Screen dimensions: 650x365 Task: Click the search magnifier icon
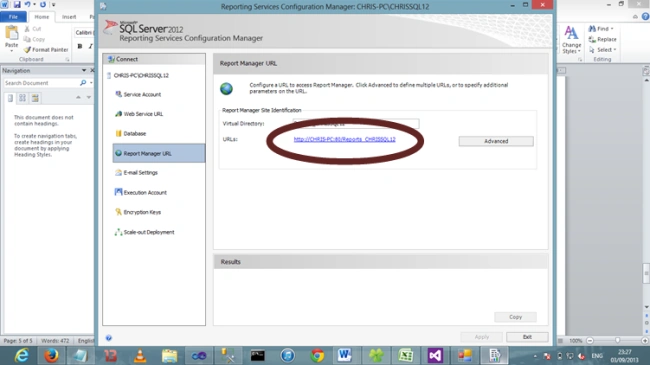pos(83,83)
